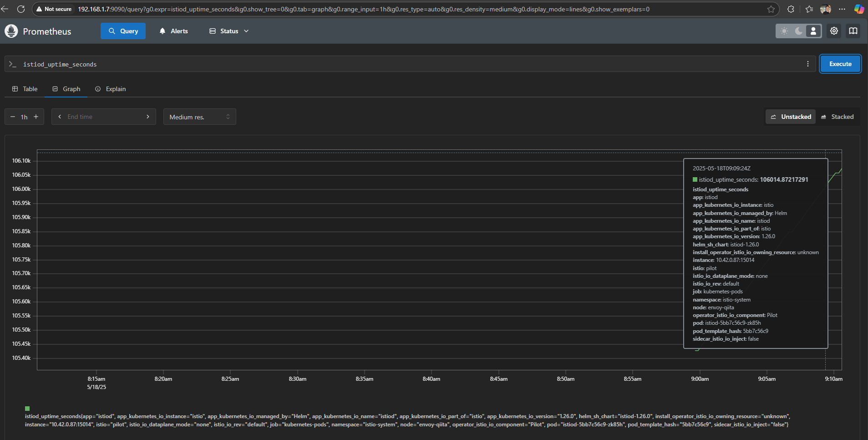Open the browser profile avatar
This screenshot has width=868, height=440.
click(826, 9)
